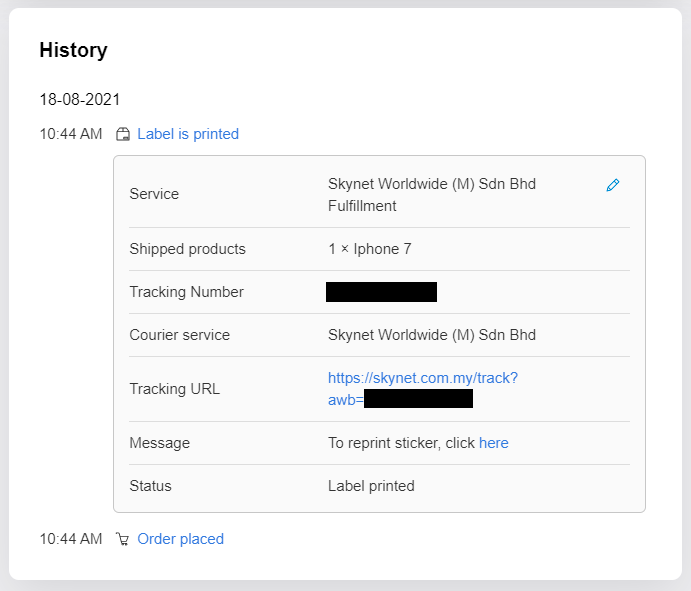The width and height of the screenshot is (691, 591).
Task: Click the 10:44 AM time beside Order placed
Action: [70, 539]
